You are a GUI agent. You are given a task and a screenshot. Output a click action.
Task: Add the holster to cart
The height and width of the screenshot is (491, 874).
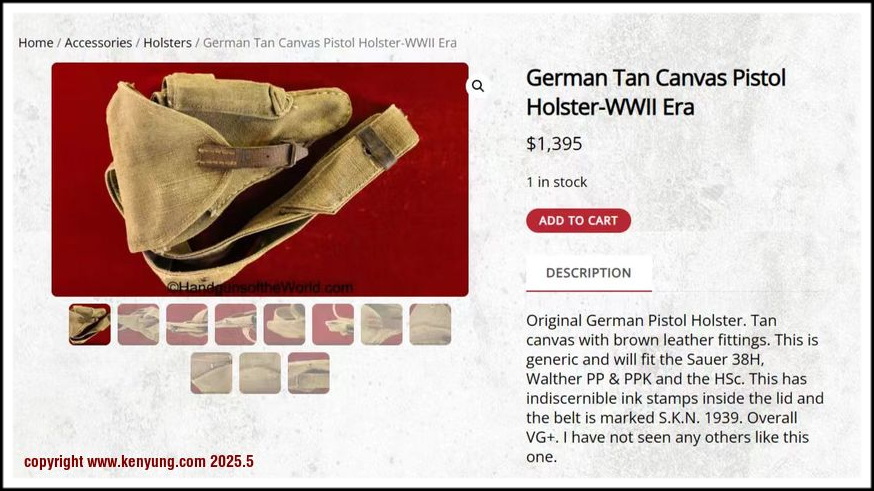(x=578, y=221)
